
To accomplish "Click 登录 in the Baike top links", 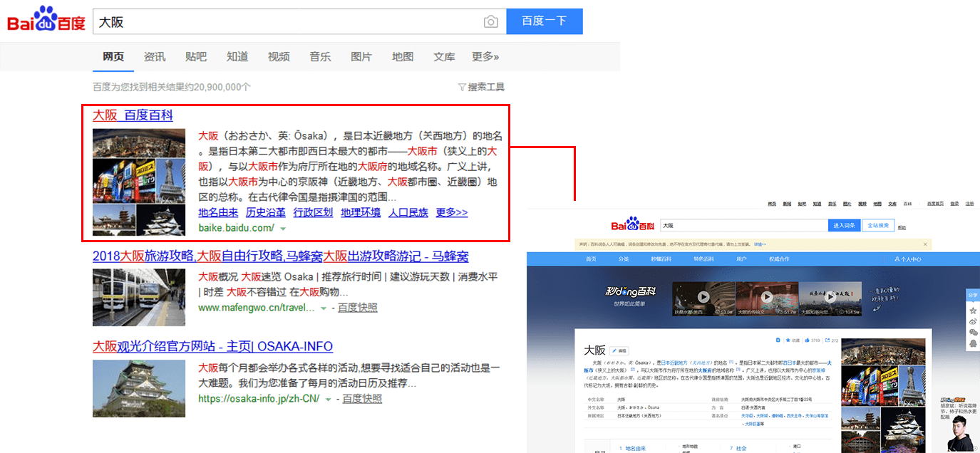I will coord(954,204).
